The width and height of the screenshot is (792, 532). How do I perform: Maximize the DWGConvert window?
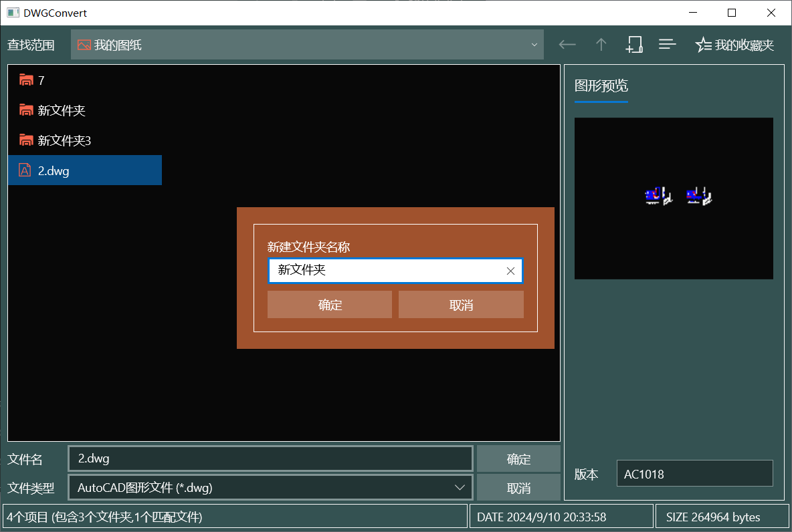(x=731, y=13)
